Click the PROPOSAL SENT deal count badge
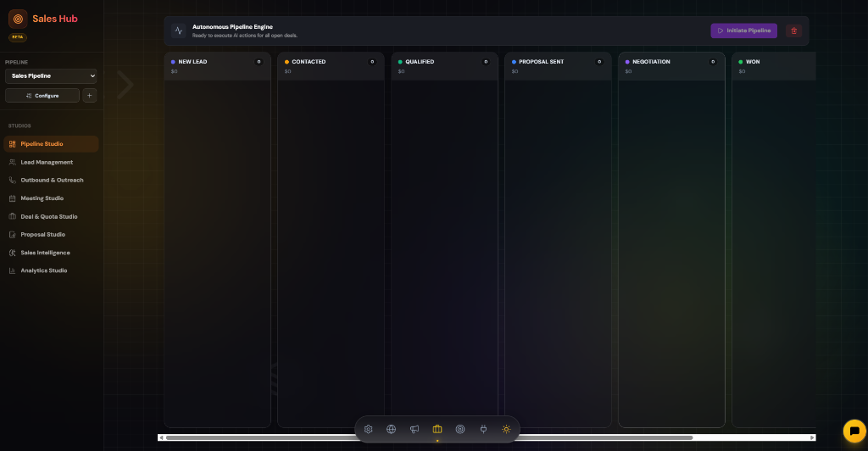 (599, 62)
